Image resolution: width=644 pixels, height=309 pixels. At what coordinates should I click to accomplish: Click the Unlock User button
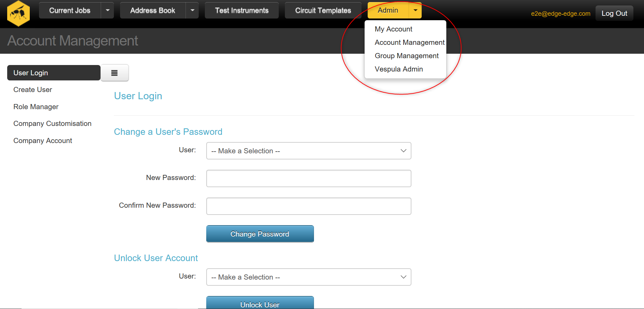[x=260, y=303]
